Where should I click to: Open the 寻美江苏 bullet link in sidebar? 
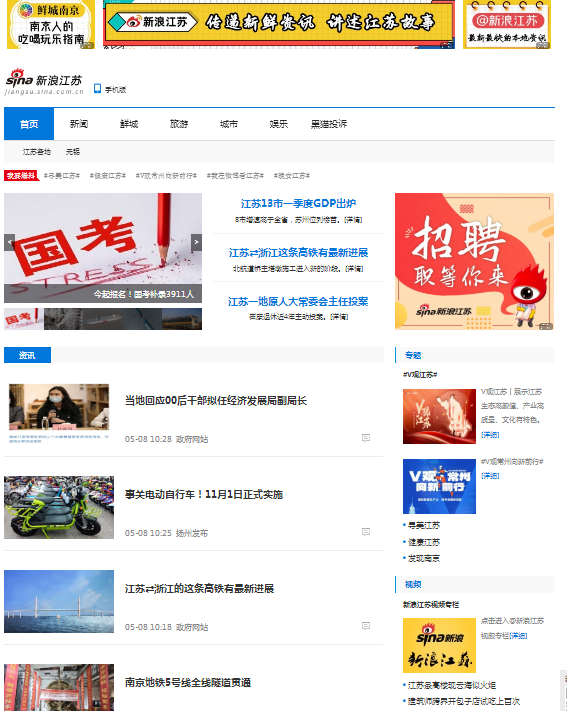[x=424, y=525]
